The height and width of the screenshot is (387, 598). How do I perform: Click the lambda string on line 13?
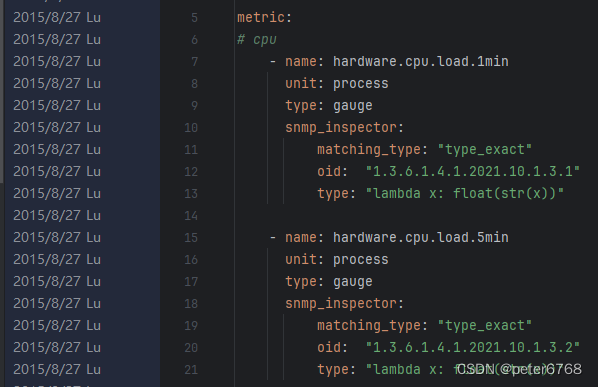465,194
